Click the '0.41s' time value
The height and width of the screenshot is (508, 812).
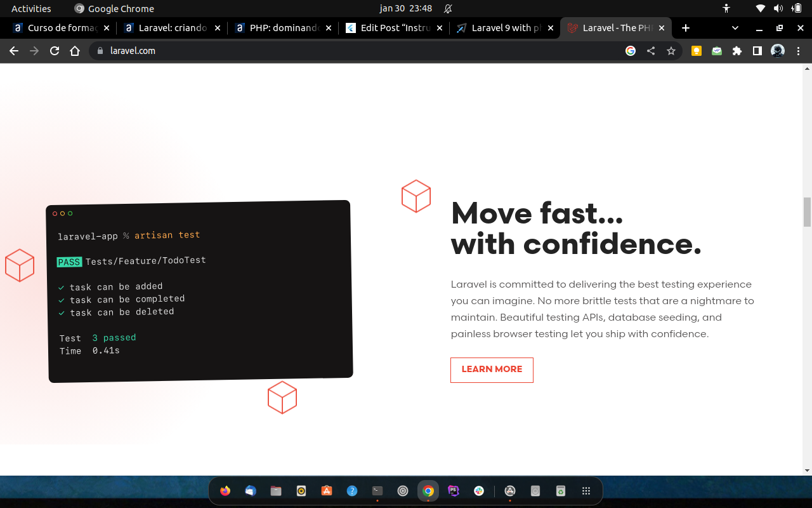tap(106, 351)
